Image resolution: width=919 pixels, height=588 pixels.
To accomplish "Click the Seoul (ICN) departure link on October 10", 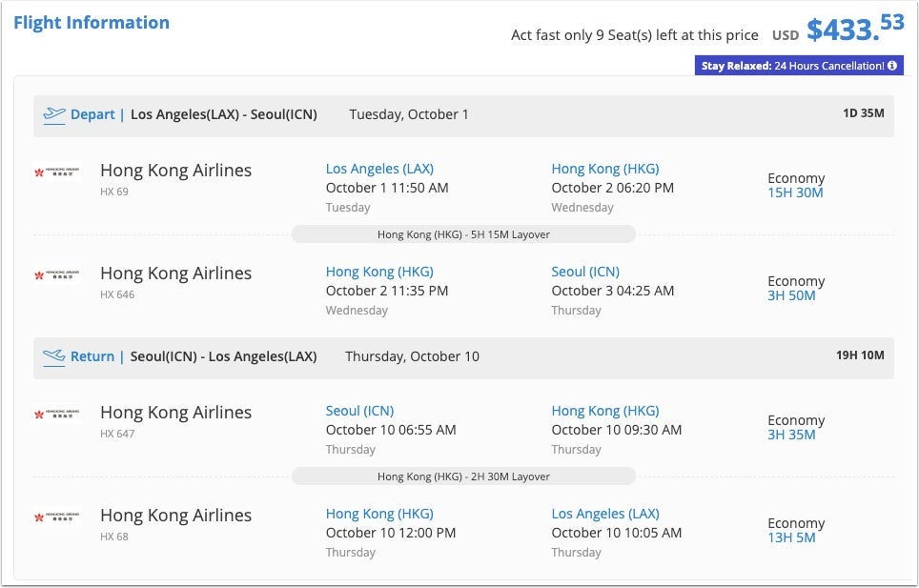I will click(359, 411).
